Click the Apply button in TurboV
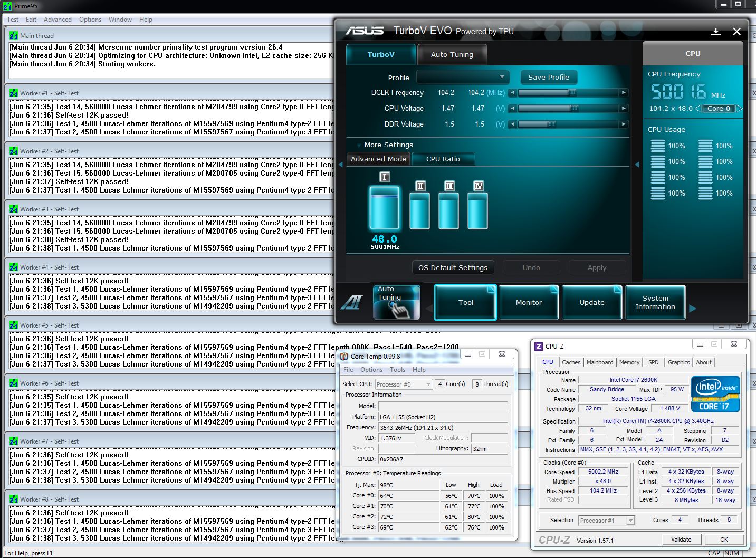Image resolution: width=756 pixels, height=558 pixels. [597, 267]
